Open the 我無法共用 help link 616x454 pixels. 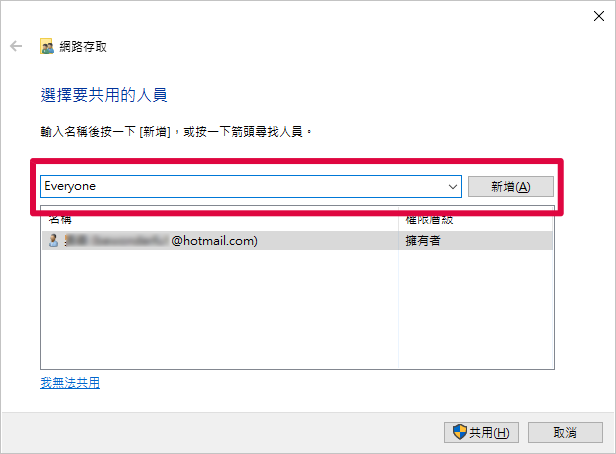coord(70,383)
